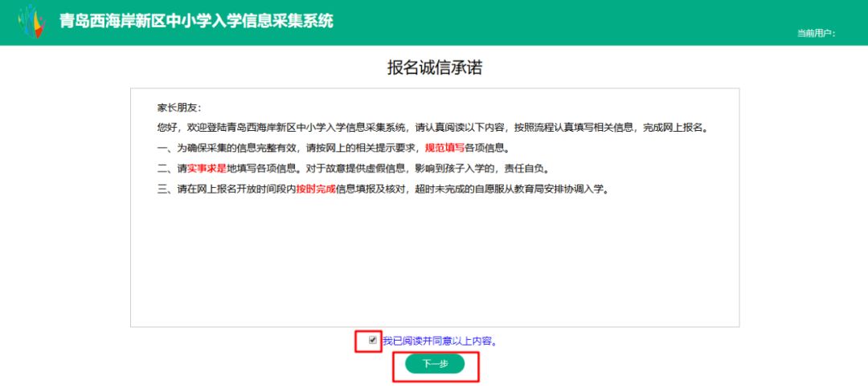Click the colorful system logo in header
The height and width of the screenshot is (392, 868).
(x=31, y=21)
